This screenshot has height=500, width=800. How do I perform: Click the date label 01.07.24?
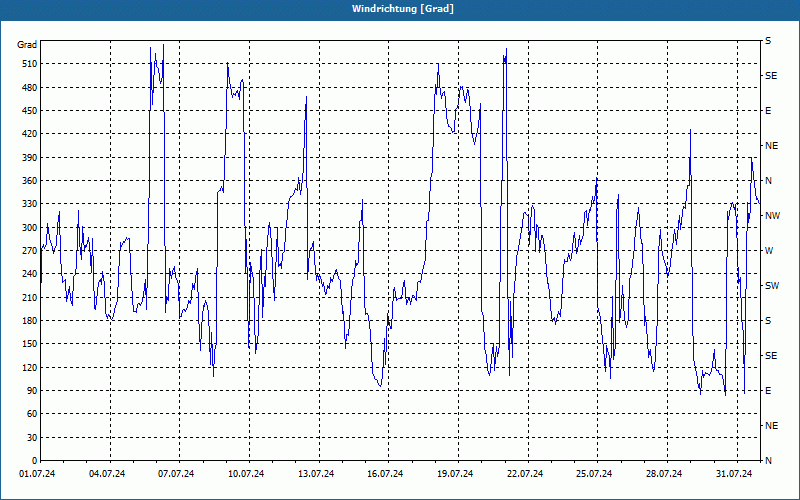pyautogui.click(x=37, y=474)
